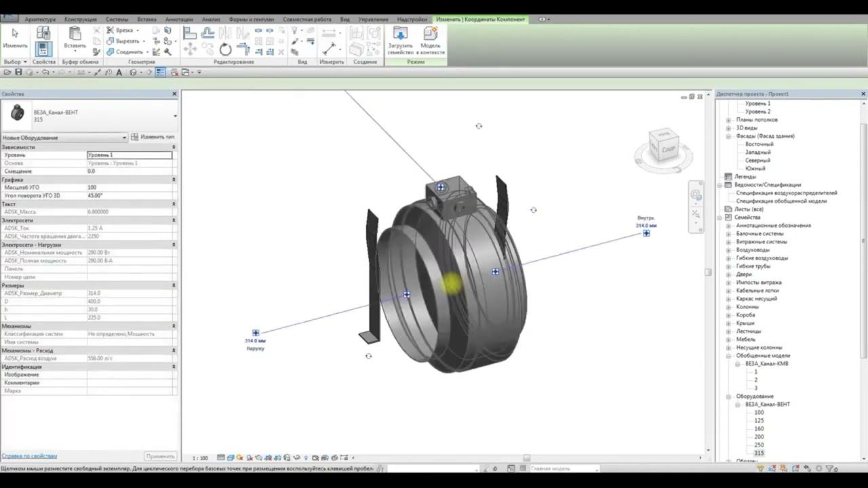This screenshot has height=488, width=868.
Task: Select Уровень 2 in project browser
Action: click(757, 112)
